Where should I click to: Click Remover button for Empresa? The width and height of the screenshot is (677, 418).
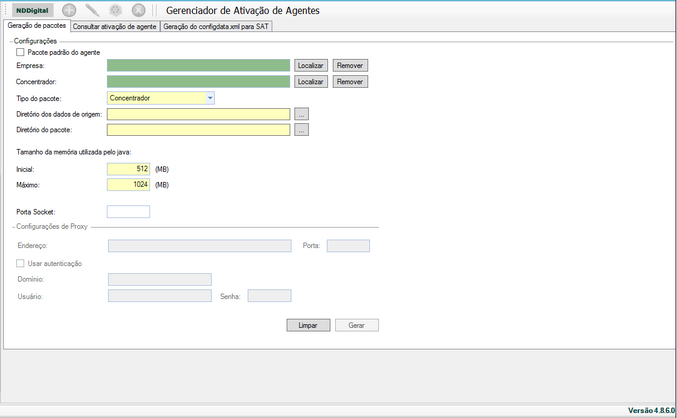[x=350, y=66]
